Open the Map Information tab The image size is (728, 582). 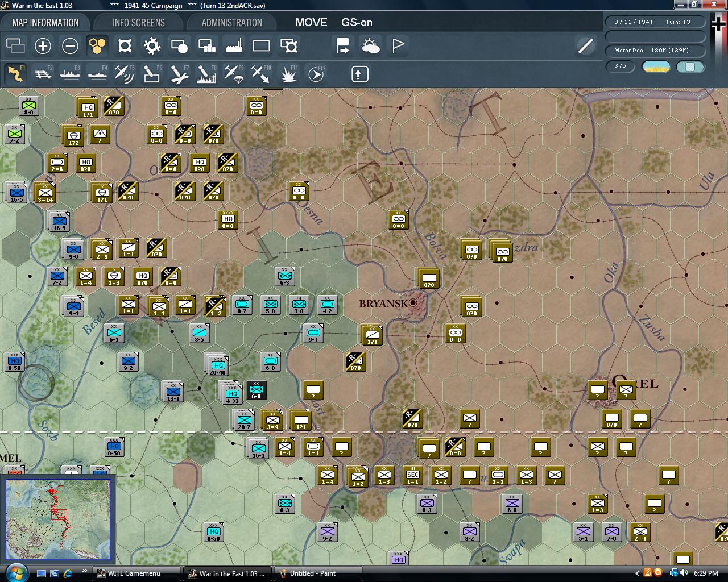coord(45,23)
